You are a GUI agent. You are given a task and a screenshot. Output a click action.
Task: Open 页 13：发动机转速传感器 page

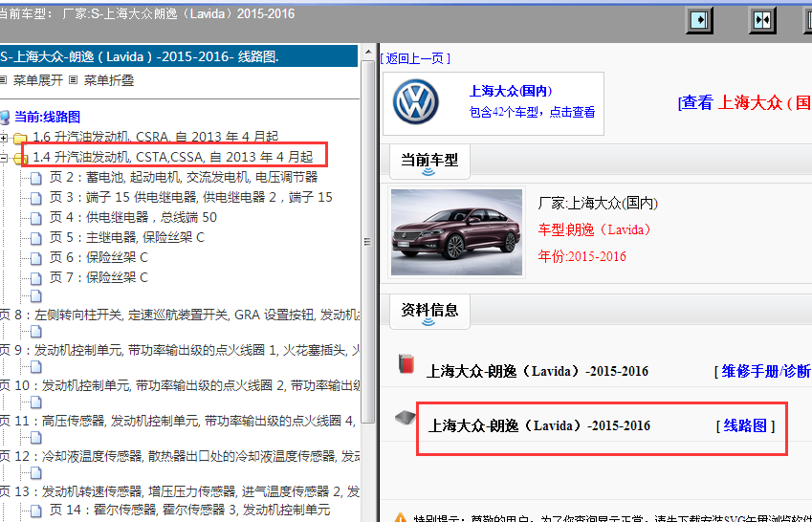click(x=180, y=491)
